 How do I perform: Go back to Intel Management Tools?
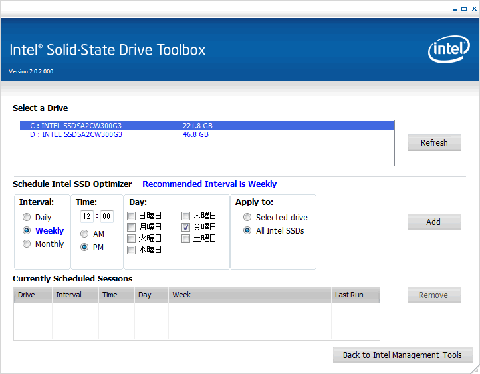click(x=403, y=355)
